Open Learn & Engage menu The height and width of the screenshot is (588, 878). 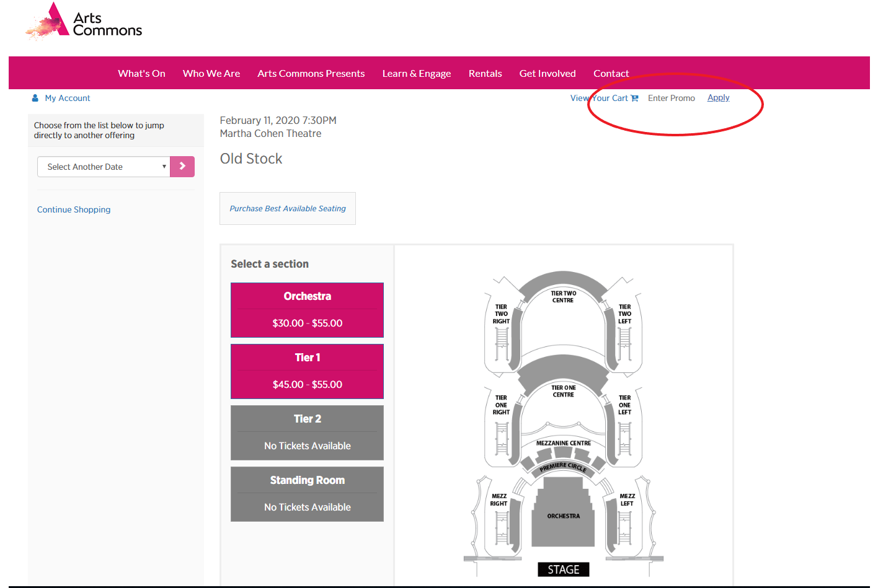[417, 73]
